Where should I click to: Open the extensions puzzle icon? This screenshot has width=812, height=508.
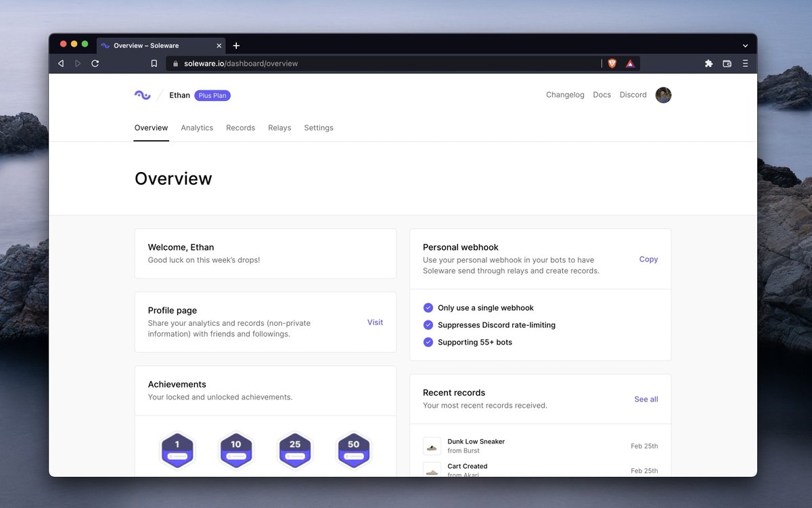coord(708,63)
